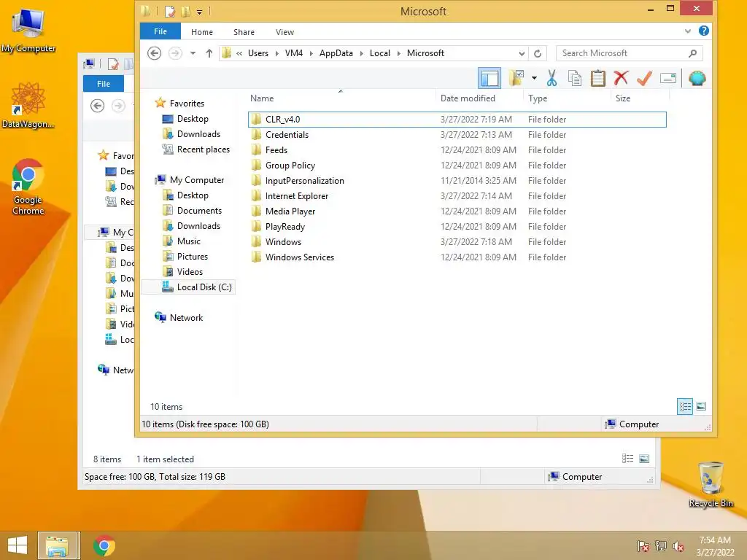
Task: Select the Group Policy folder
Action: (457, 166)
